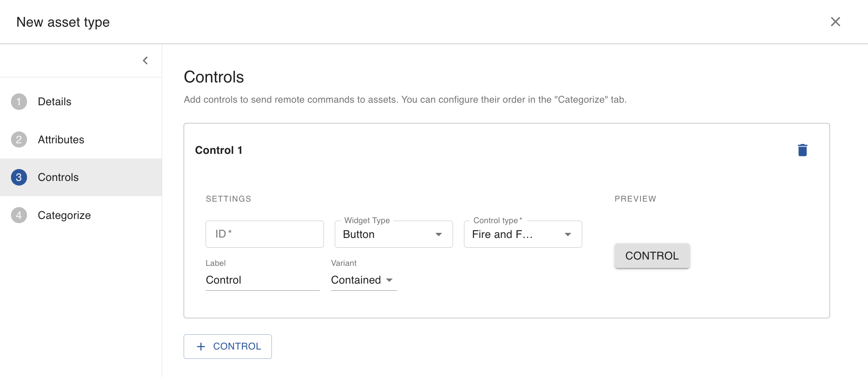Open the Variant dropdown showing Contained
This screenshot has width=868, height=377.
point(363,280)
